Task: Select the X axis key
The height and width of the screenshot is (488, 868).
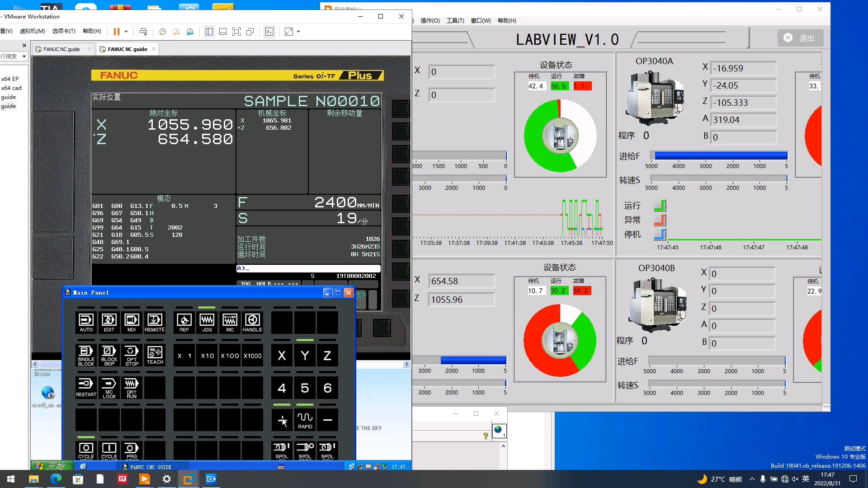Action: coord(282,355)
